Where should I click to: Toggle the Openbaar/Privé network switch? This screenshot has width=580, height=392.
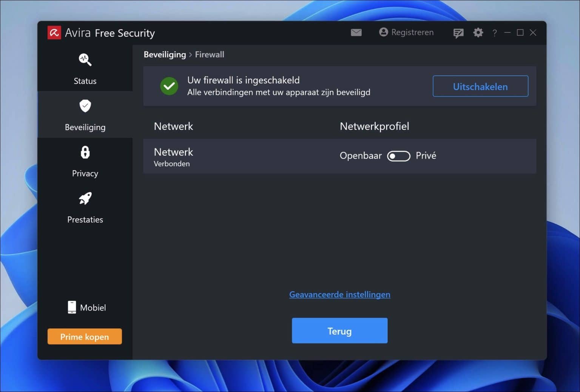398,156
